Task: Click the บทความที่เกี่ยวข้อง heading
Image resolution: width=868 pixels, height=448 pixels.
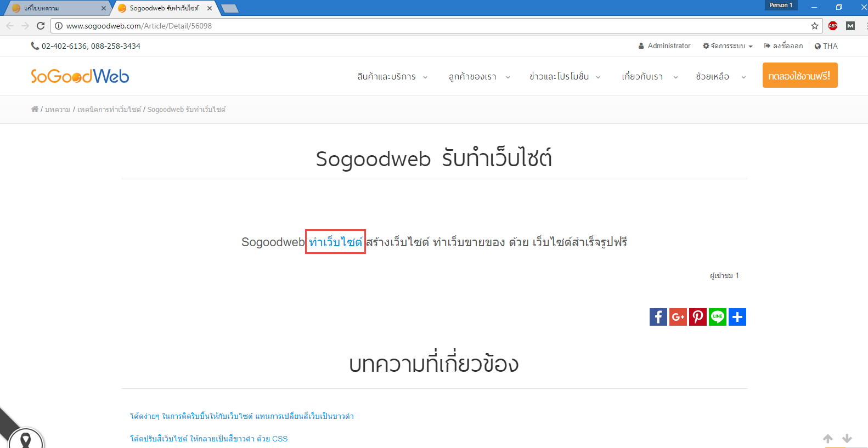Action: tap(434, 364)
